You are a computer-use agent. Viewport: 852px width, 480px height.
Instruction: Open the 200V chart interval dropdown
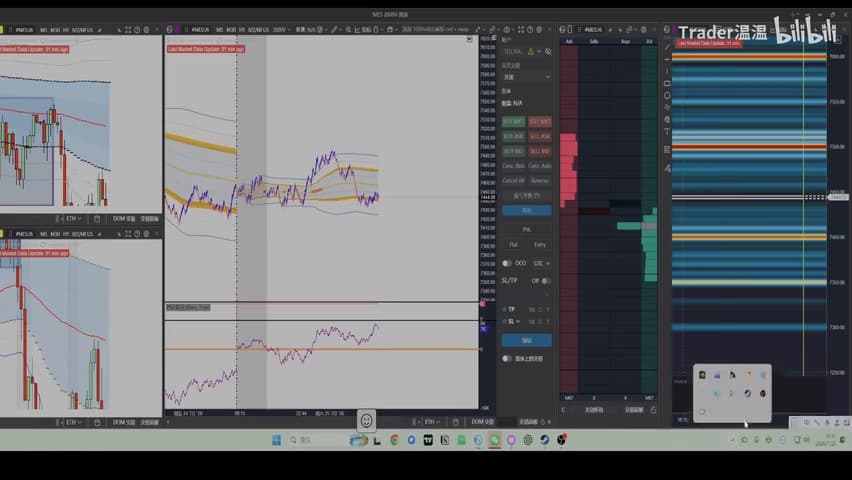point(281,29)
